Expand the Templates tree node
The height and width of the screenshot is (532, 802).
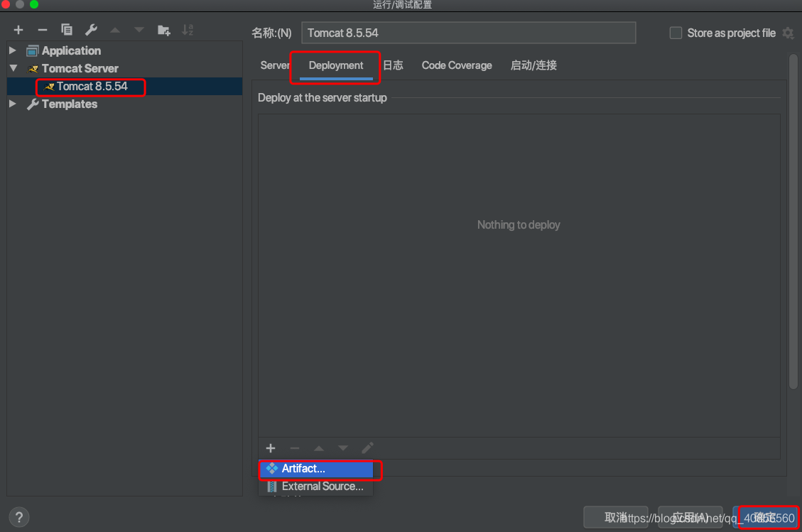coord(13,104)
